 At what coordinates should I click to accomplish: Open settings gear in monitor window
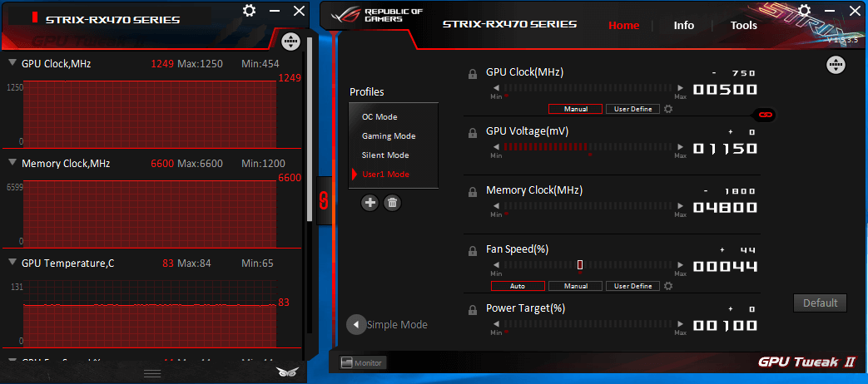(x=249, y=11)
